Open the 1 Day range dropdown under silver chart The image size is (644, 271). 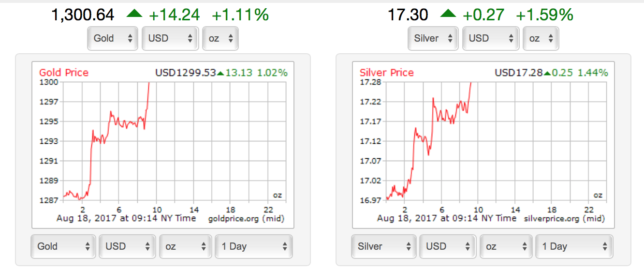pos(574,246)
